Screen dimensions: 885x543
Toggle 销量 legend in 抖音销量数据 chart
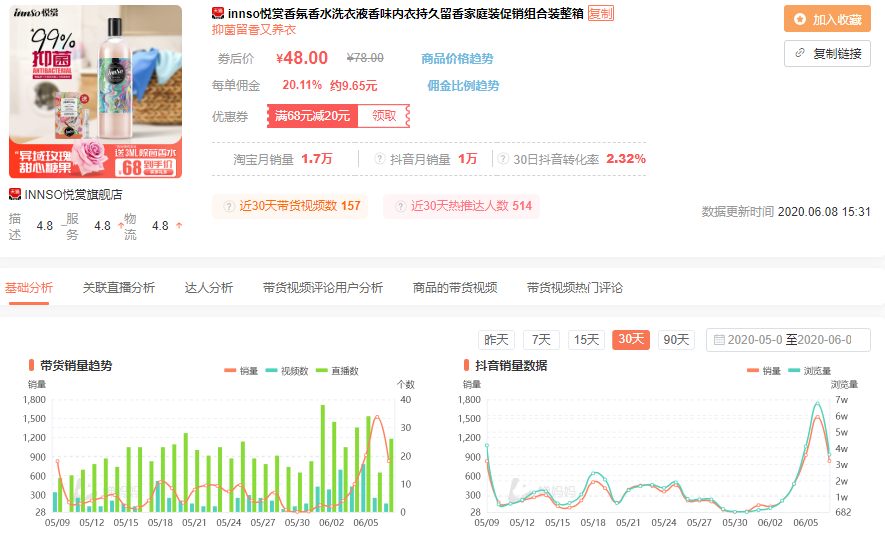pyautogui.click(x=764, y=371)
